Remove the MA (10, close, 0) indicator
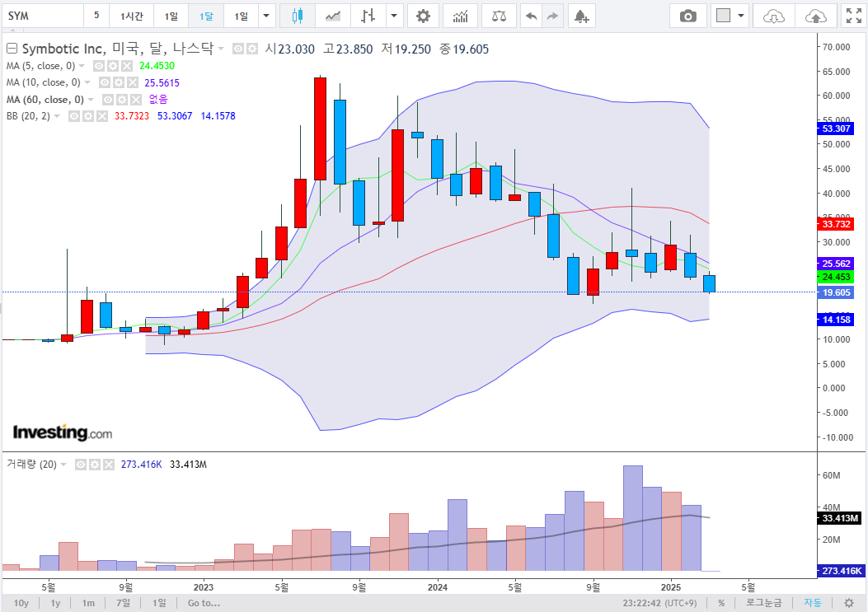868x612 pixels. pyautogui.click(x=133, y=82)
